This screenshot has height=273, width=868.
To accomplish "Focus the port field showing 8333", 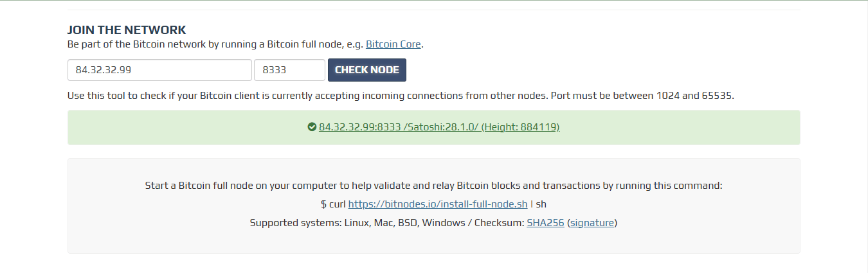I will coord(289,70).
